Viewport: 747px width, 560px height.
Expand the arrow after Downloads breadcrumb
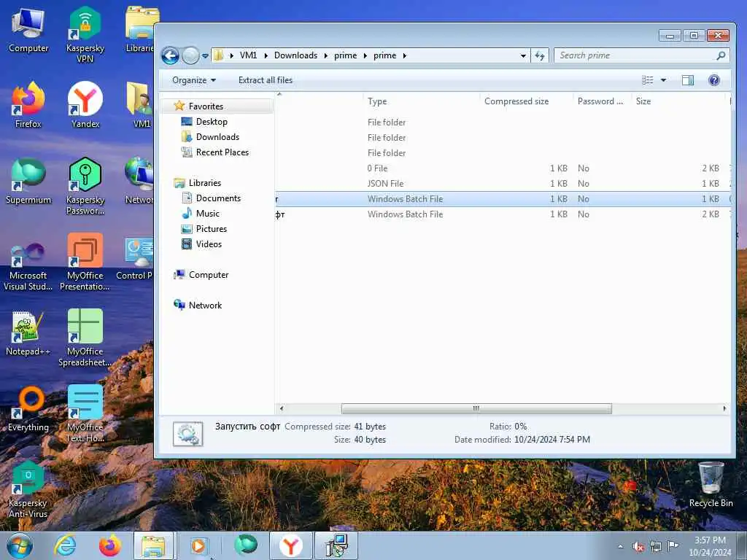click(x=326, y=55)
